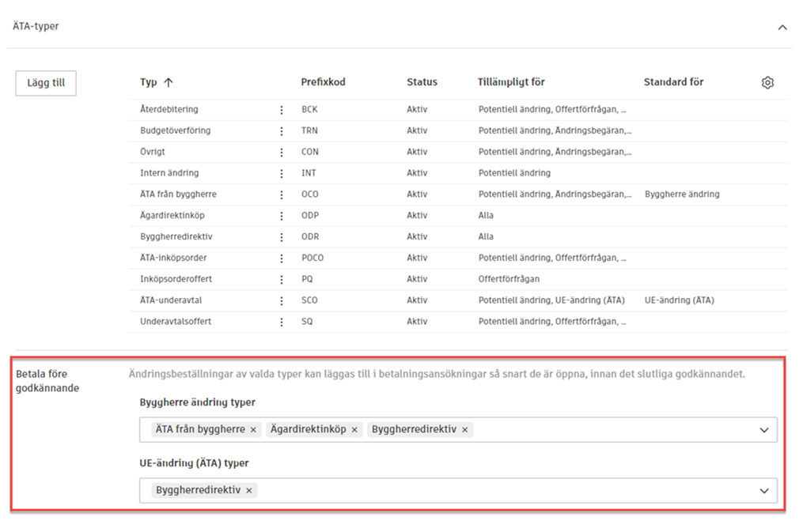This screenshot has width=799, height=532.
Task: Select the ÄTA-inköpsorder type
Action: coord(173,258)
